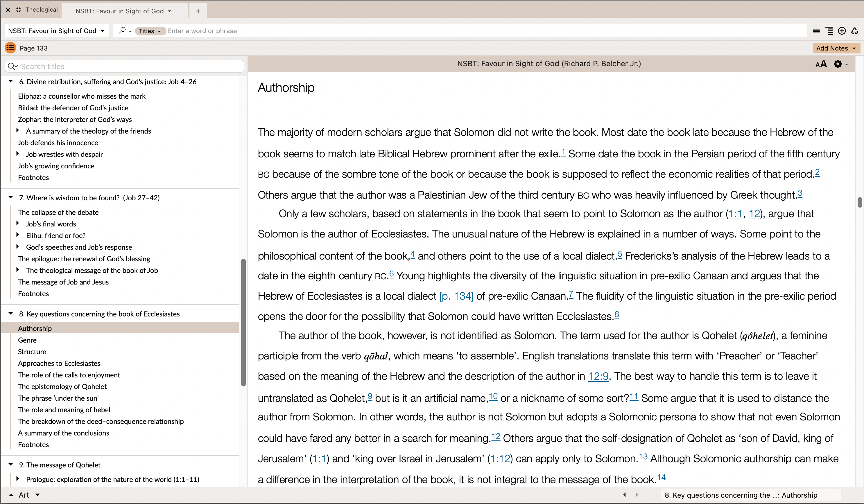Viewport: 864px width, 504px height.
Task: Open The collapse of the debate
Action: [x=58, y=213]
